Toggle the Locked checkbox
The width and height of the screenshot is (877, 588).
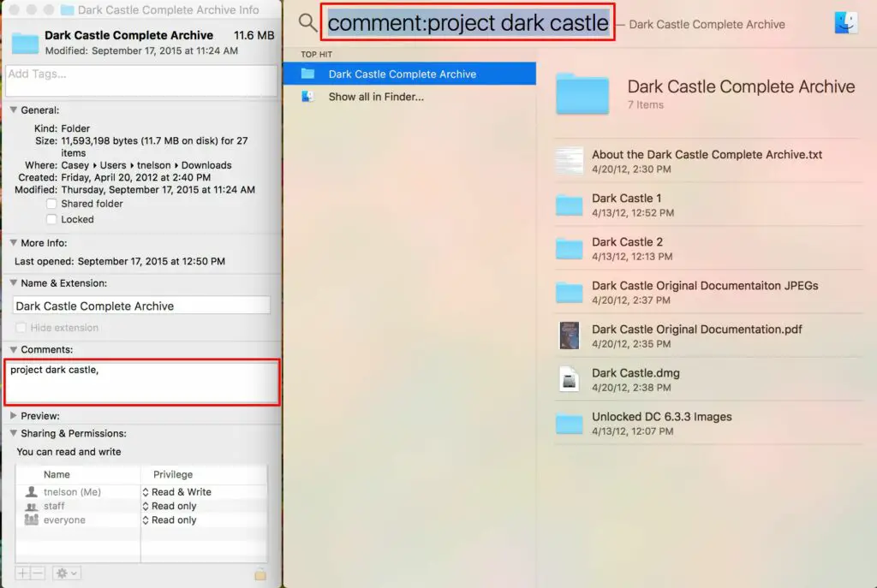tap(51, 219)
